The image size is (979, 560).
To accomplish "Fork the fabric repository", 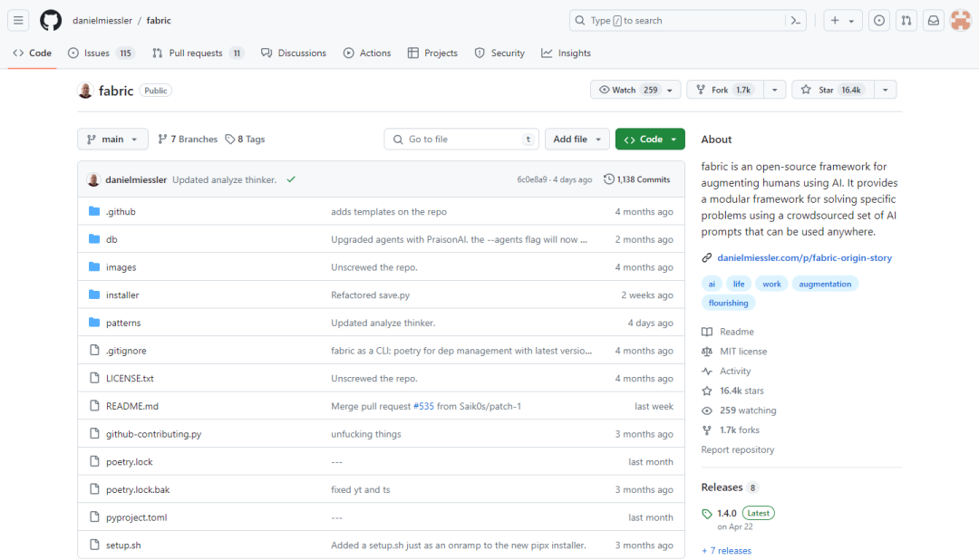I will click(x=725, y=90).
